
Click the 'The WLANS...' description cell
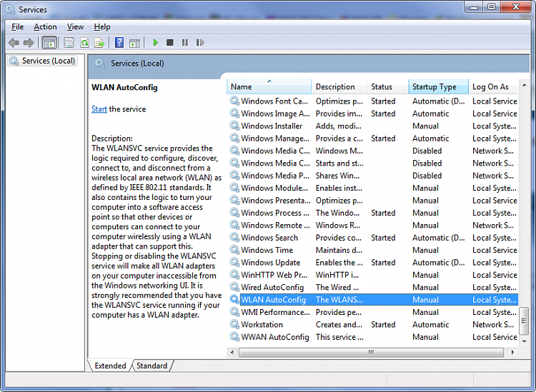click(339, 299)
